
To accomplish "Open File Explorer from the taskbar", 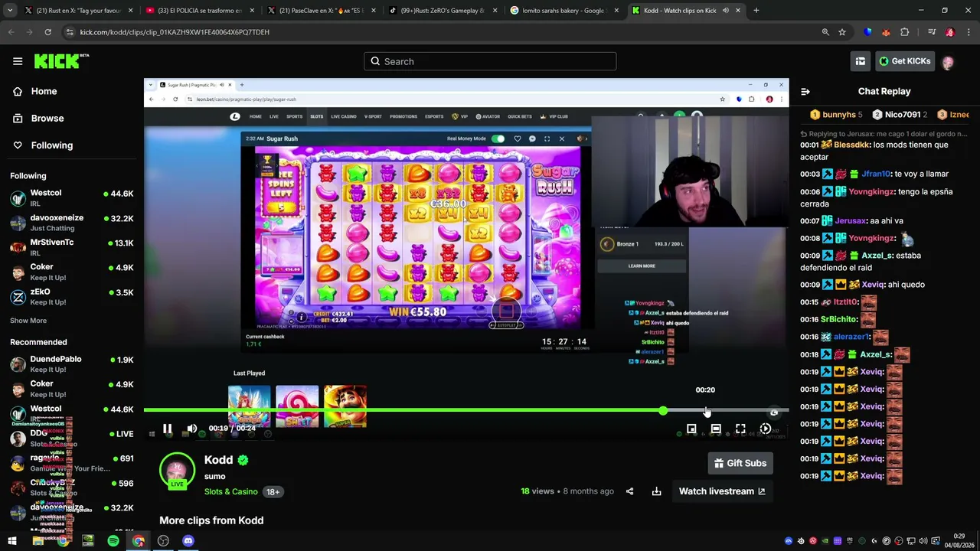I will [38, 541].
